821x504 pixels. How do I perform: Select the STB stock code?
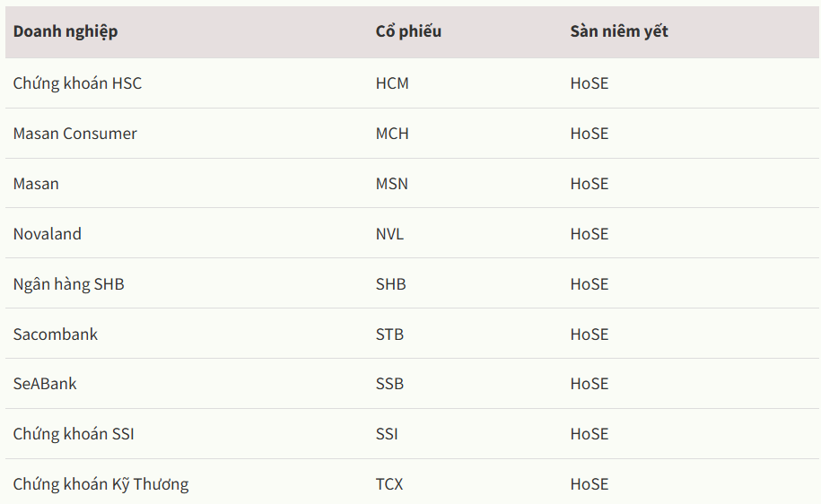pyautogui.click(x=389, y=335)
